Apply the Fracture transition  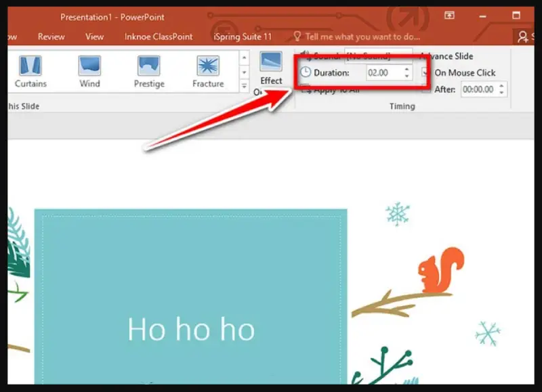[208, 72]
